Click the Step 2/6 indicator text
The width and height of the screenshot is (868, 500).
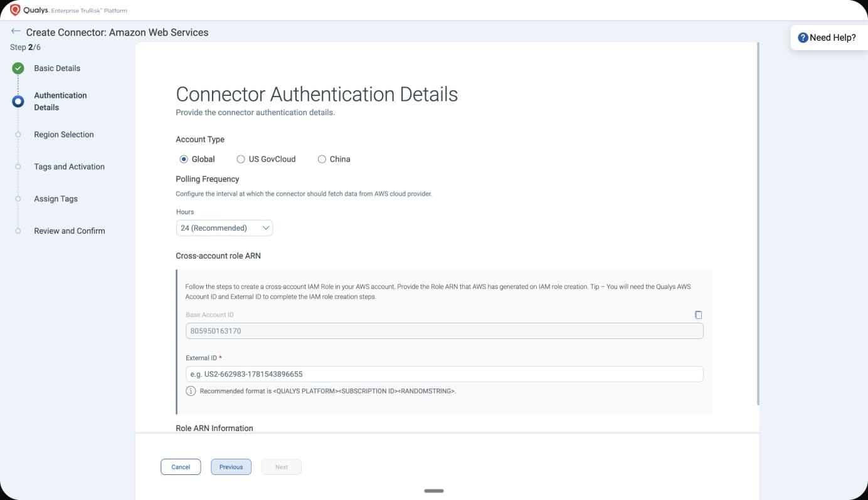click(25, 47)
